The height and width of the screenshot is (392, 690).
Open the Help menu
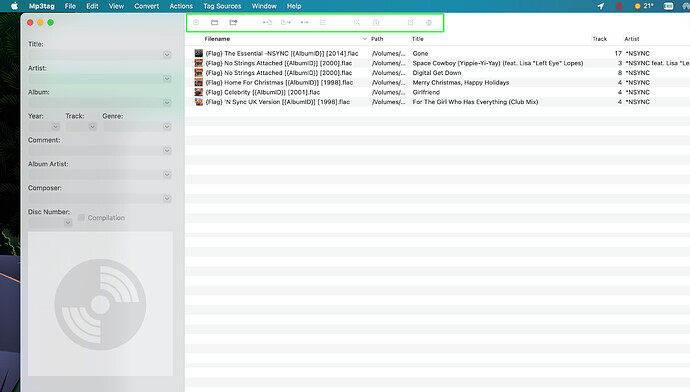pyautogui.click(x=294, y=6)
